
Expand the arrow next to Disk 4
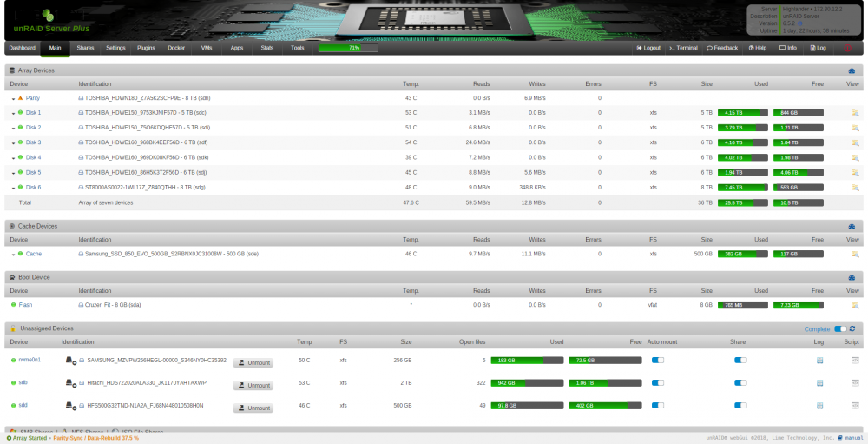tap(13, 158)
